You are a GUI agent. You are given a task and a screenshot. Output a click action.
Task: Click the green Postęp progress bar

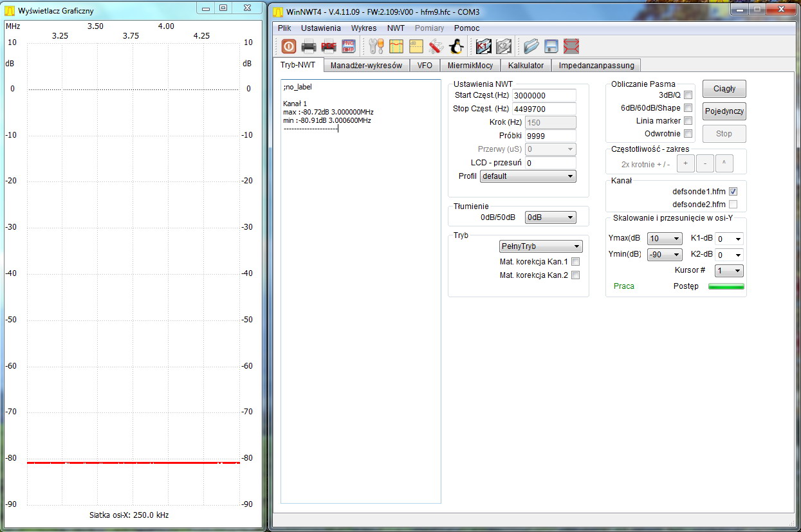click(x=726, y=286)
